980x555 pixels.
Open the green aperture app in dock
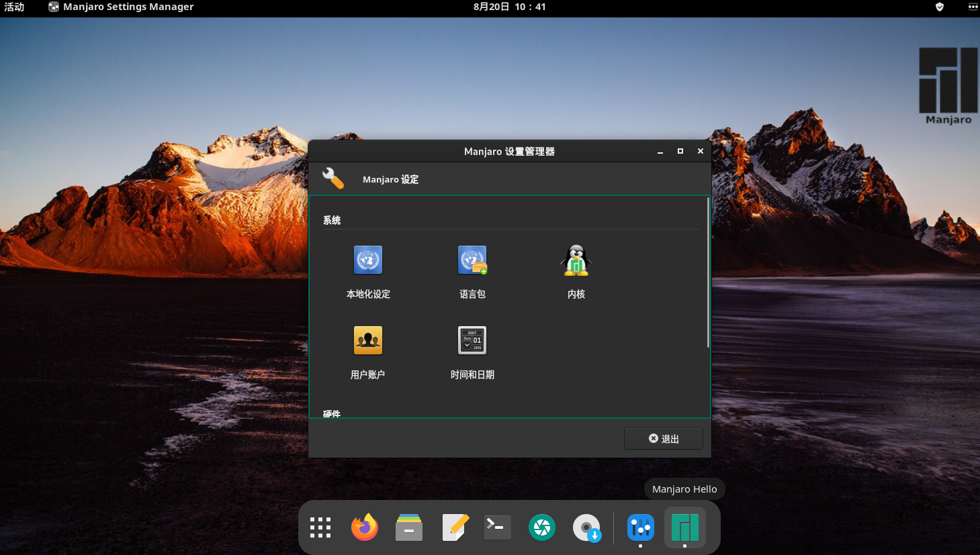[542, 527]
